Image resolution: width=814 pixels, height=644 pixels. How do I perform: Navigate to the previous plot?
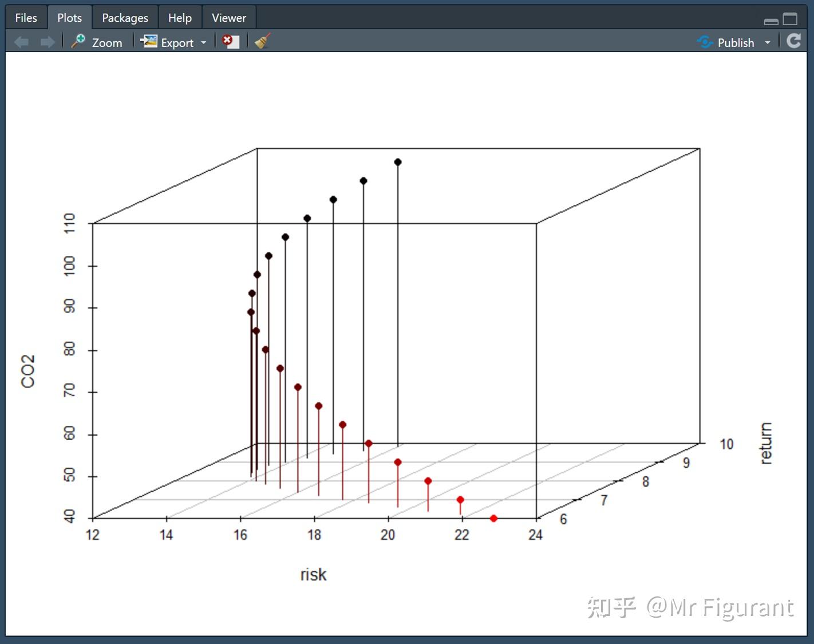point(21,41)
